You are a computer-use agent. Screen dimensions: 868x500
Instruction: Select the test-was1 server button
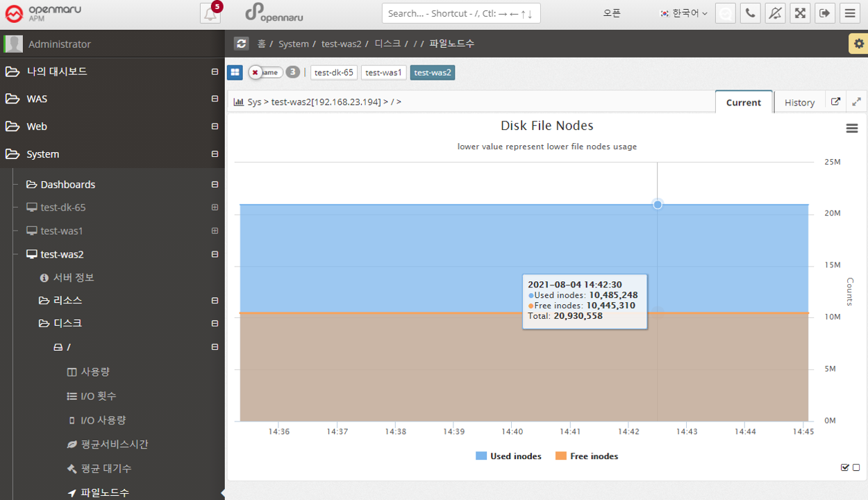click(383, 72)
